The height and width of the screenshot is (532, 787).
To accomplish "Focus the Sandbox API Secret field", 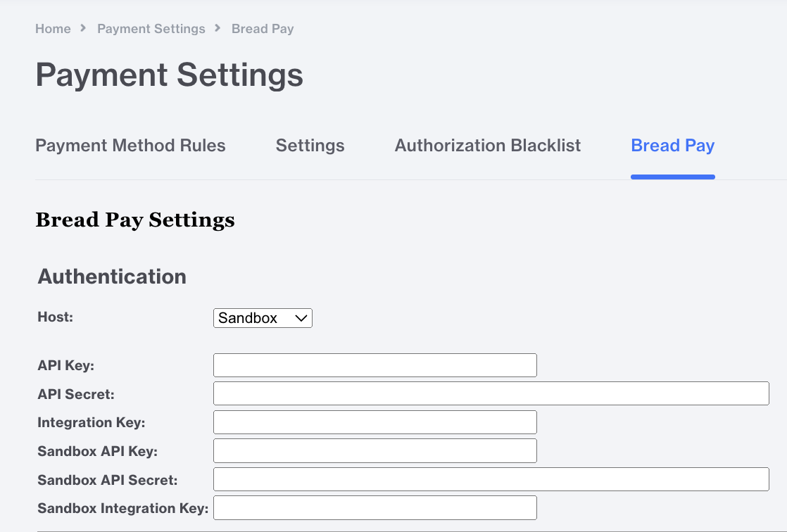I will pos(491,479).
